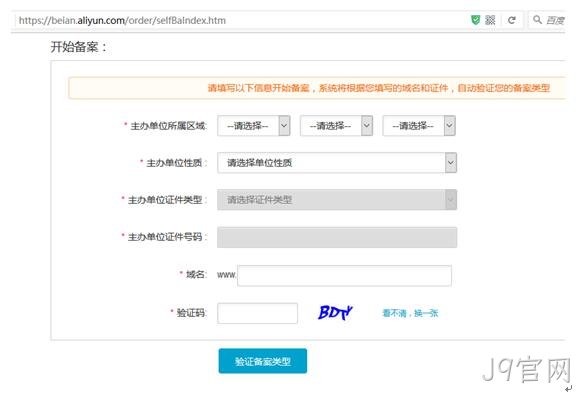Click the 主办单位证件类型 label
The image size is (583, 394).
click(166, 200)
